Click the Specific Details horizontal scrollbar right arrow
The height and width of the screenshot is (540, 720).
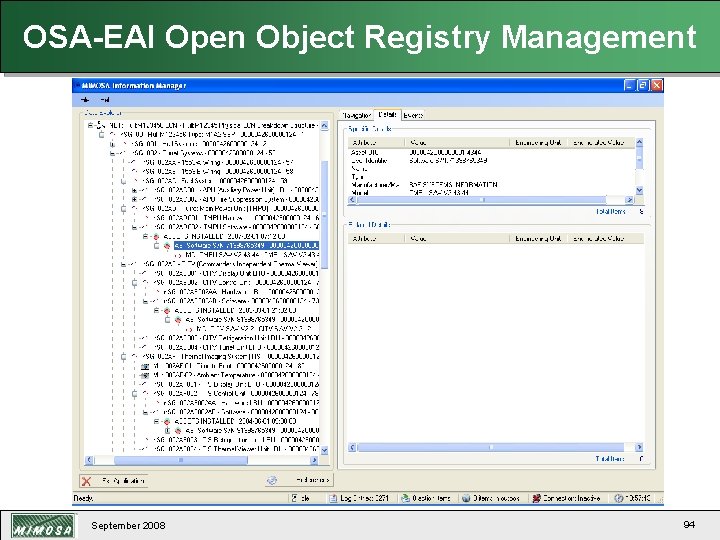point(630,200)
